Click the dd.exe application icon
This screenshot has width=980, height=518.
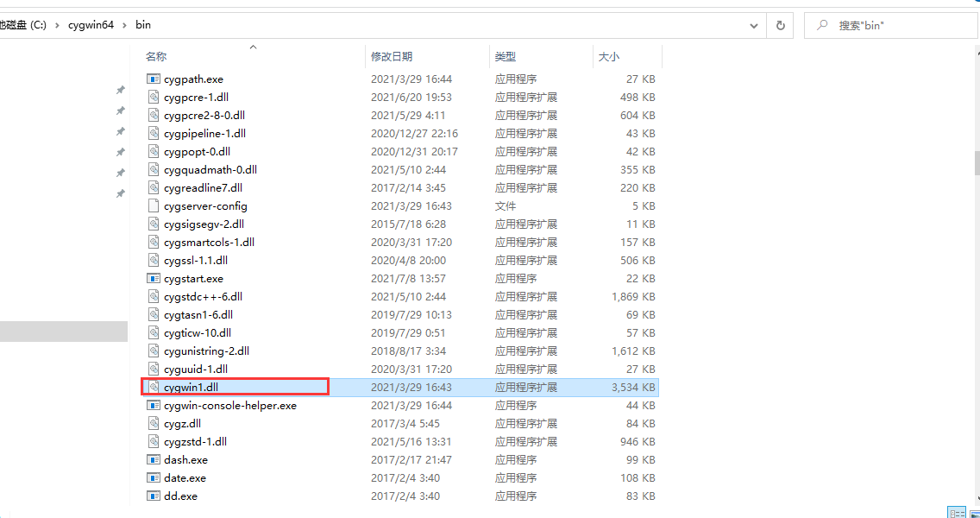(154, 496)
